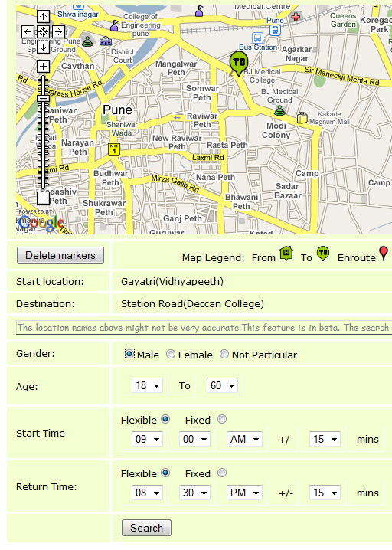Click the beta notice text field
The height and width of the screenshot is (550, 392).
(204, 328)
